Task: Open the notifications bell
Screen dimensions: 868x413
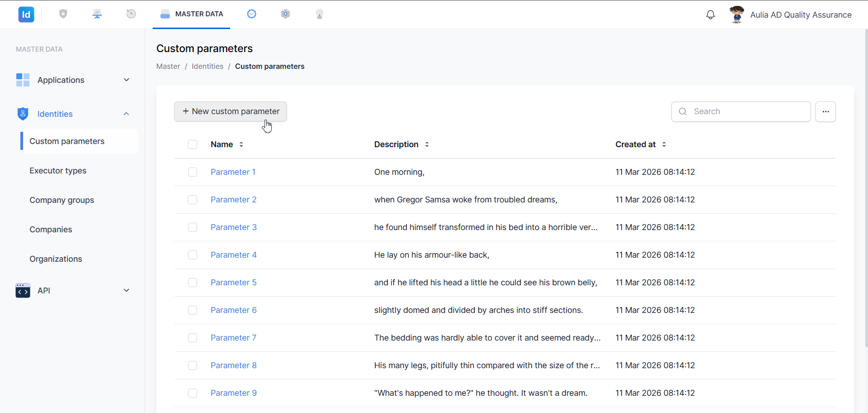Action: pyautogui.click(x=711, y=14)
